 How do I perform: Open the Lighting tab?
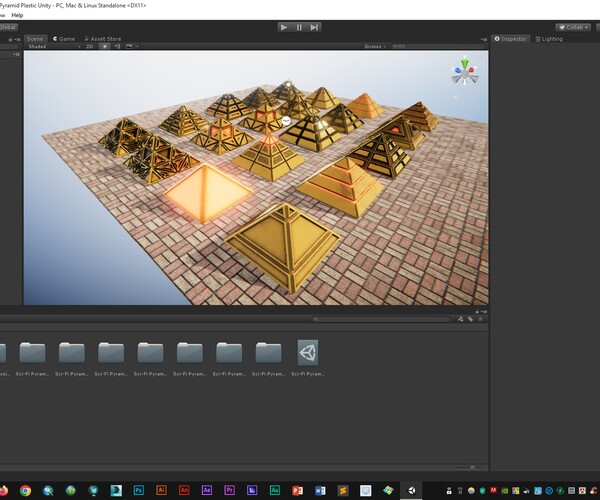pyautogui.click(x=550, y=38)
